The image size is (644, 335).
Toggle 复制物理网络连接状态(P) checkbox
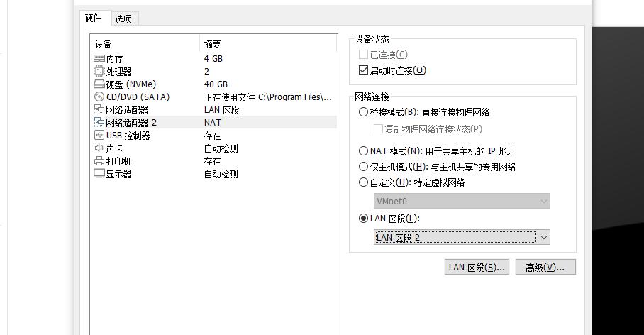pos(378,129)
